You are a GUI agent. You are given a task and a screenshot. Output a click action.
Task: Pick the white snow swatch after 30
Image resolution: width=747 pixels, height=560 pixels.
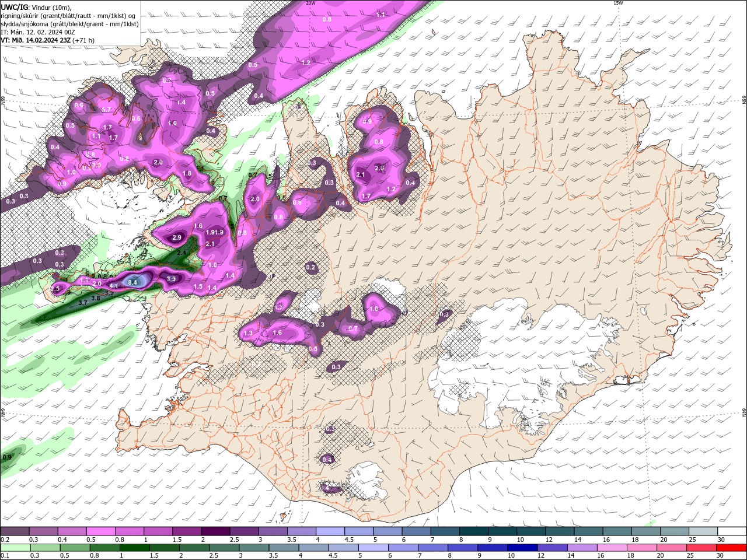coord(732,531)
